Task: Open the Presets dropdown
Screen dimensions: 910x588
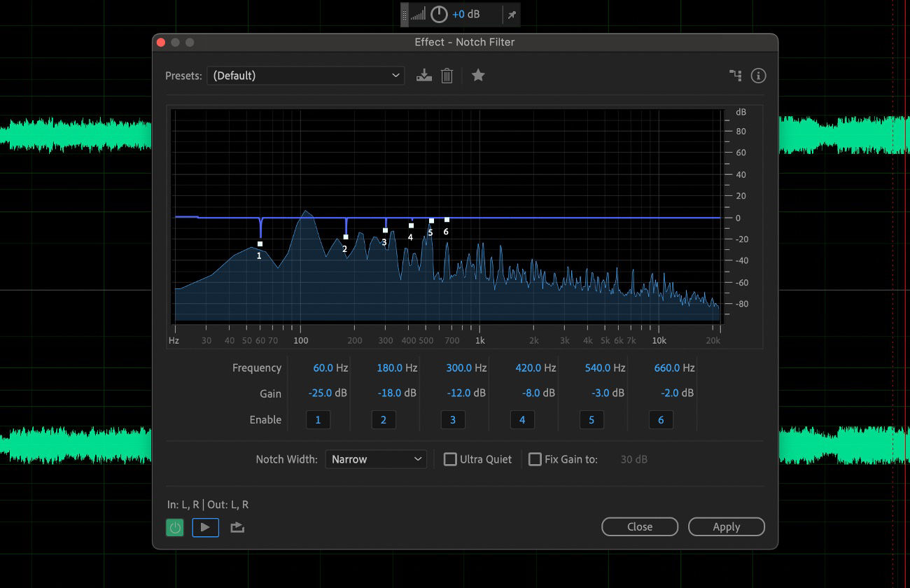Action: 305,75
